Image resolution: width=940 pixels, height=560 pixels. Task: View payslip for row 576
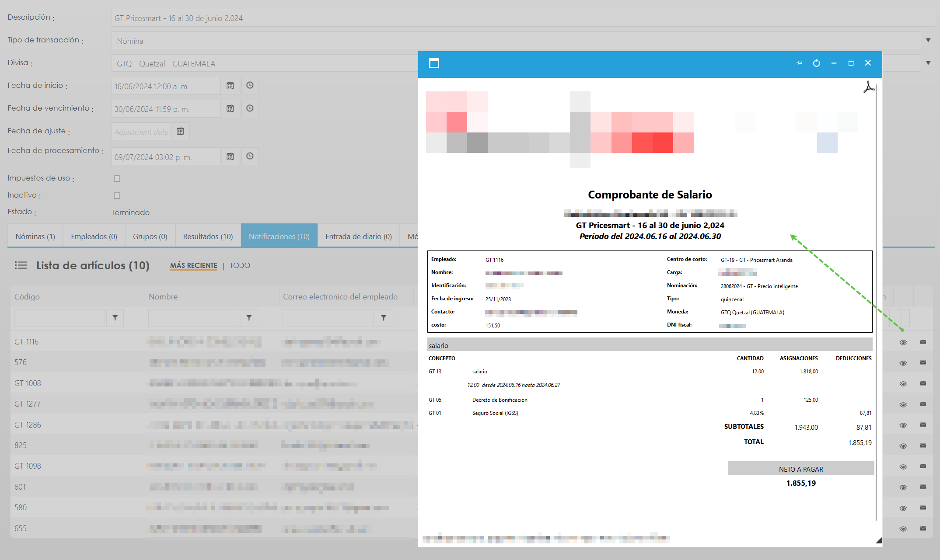click(903, 363)
